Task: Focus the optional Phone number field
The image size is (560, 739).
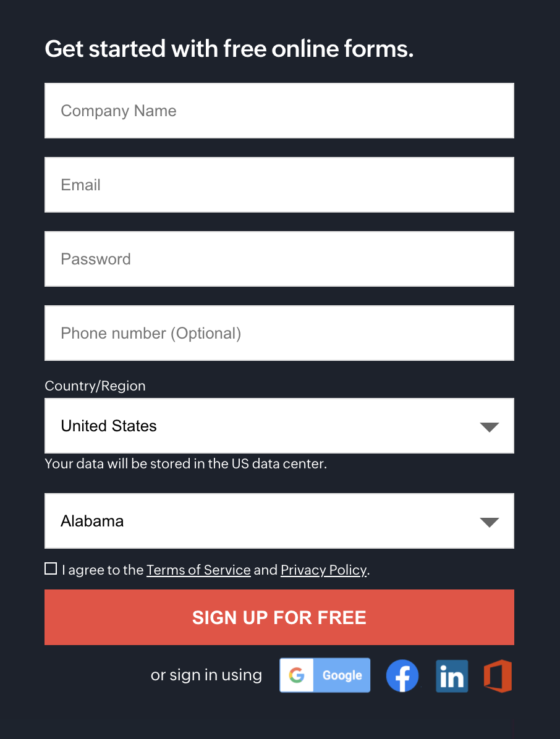Action: point(279,333)
